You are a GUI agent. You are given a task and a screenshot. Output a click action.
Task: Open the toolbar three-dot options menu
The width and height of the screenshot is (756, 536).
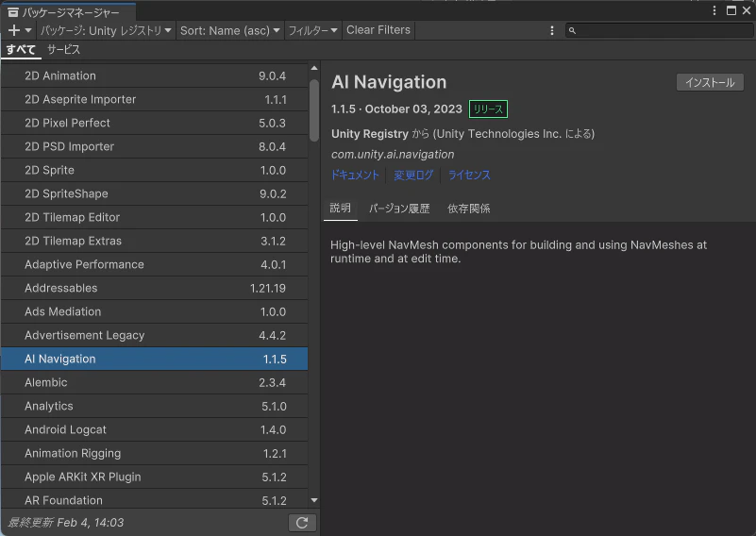pyautogui.click(x=552, y=30)
